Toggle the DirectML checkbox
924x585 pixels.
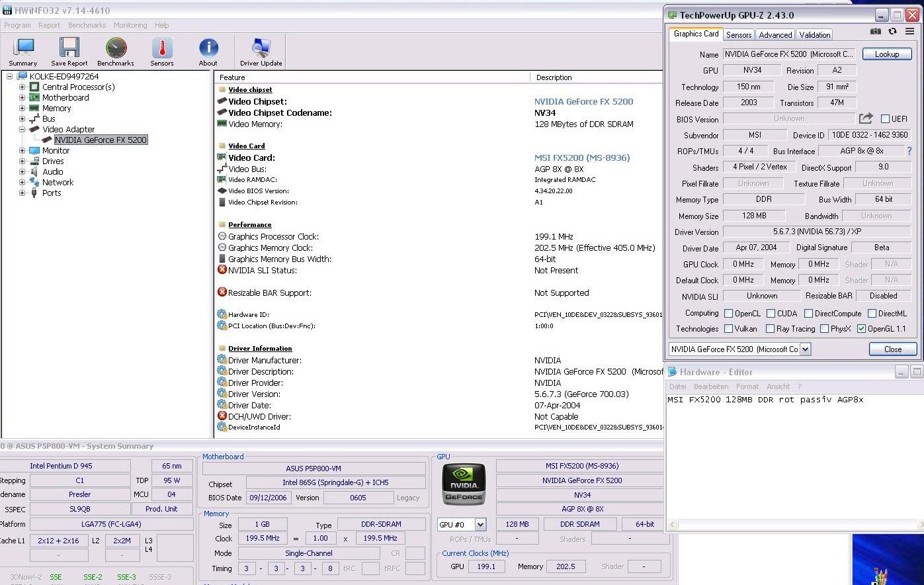pos(872,314)
